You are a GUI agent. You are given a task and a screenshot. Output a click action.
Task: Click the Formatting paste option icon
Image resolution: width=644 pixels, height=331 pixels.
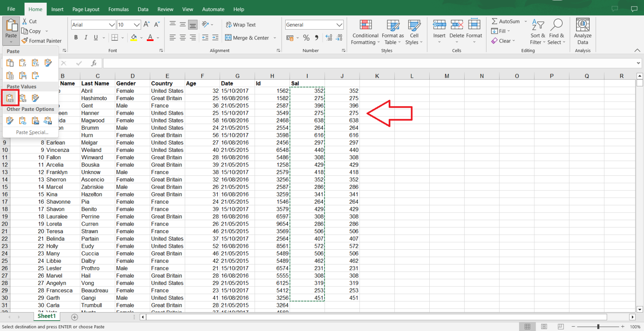(10, 121)
